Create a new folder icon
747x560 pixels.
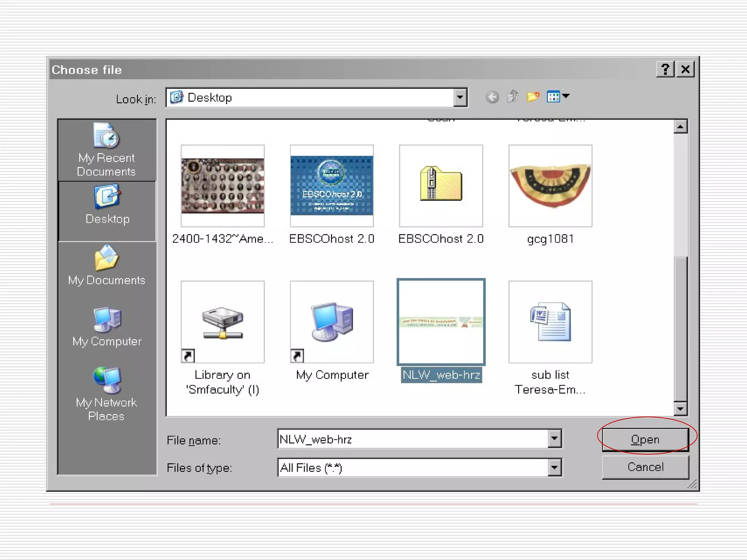(533, 97)
